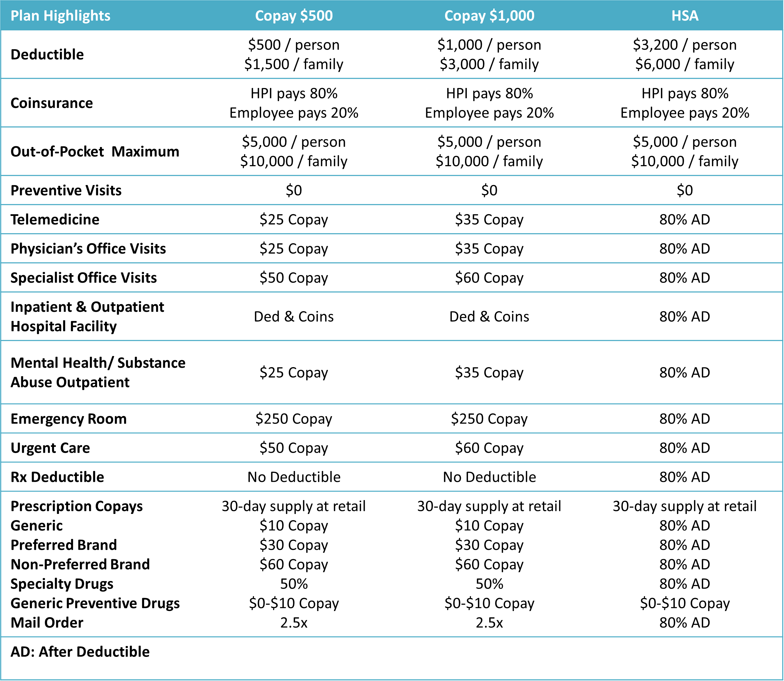Select the 'Copay $1,000' column header

pos(489,16)
